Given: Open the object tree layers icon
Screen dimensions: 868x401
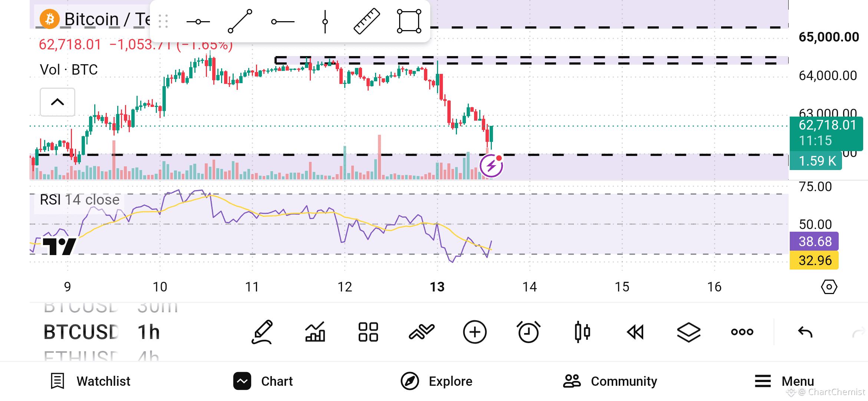Looking at the screenshot, I should click(688, 332).
